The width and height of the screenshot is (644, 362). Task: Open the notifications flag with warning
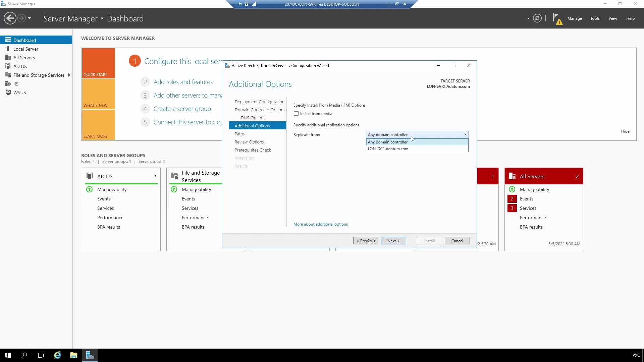click(557, 19)
